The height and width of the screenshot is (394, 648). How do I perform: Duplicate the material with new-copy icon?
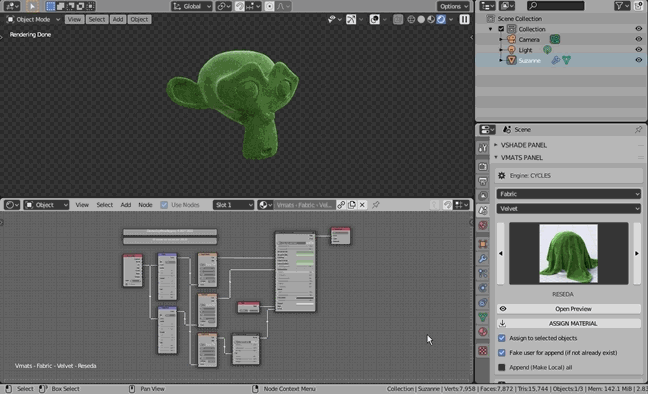tap(352, 205)
